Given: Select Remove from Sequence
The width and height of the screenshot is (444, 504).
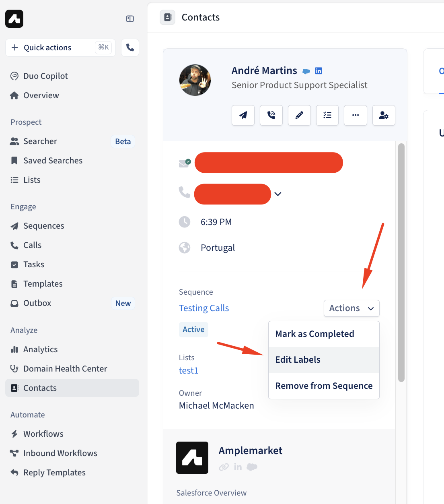Looking at the screenshot, I should (324, 386).
